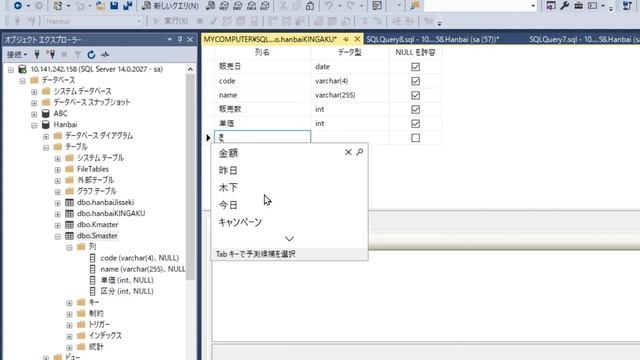The width and height of the screenshot is (640, 360).
Task: Open the search combo box dropdown arrow
Action: (x=533, y=6)
